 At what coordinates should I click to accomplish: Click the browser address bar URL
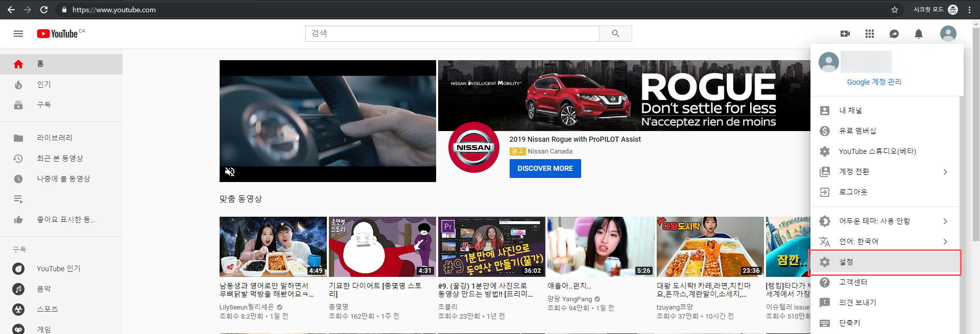click(114, 10)
